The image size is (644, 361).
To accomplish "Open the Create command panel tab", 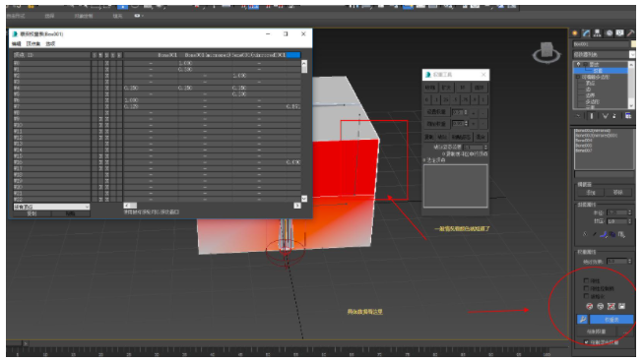I will coord(575,33).
